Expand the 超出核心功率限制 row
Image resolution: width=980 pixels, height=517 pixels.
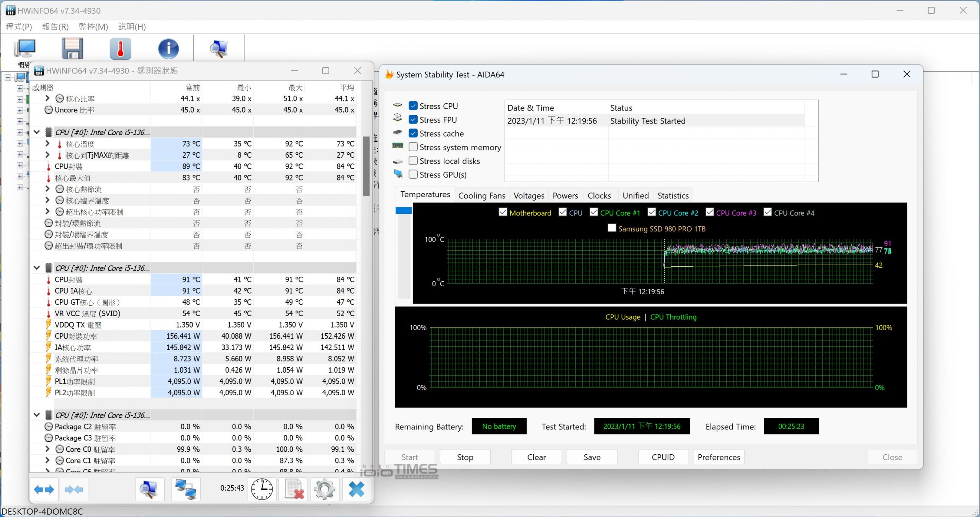pos(47,212)
